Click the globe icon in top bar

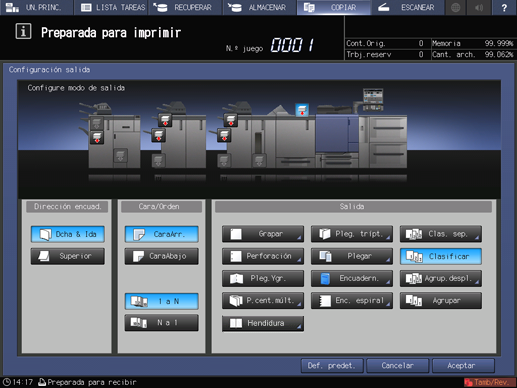[456, 7]
